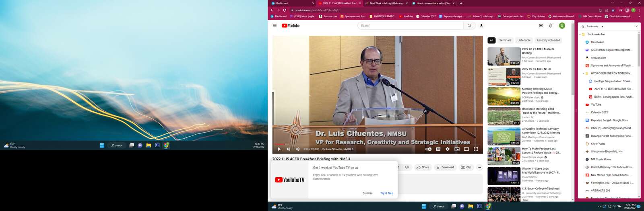Click the magnifier button beside YouTube search
644x211 pixels.
point(469,25)
